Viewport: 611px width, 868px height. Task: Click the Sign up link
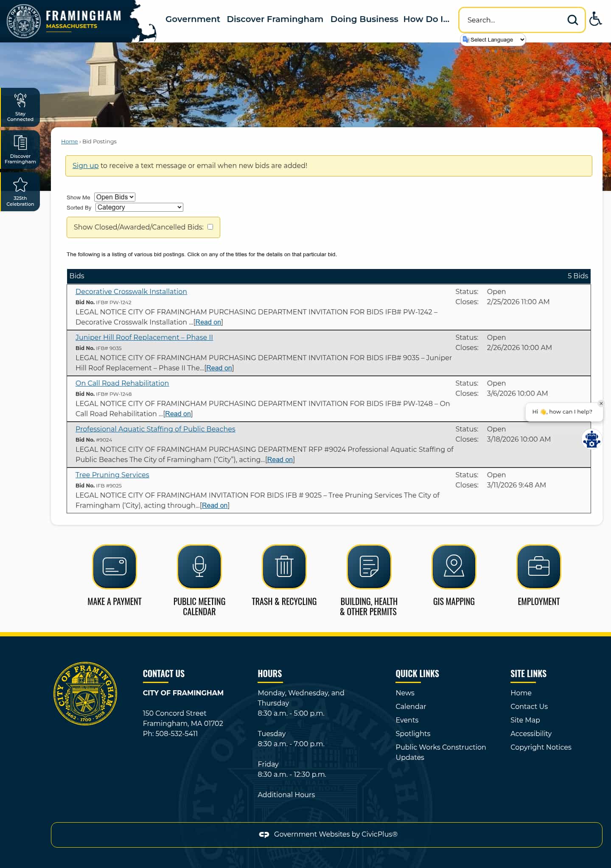click(x=85, y=165)
